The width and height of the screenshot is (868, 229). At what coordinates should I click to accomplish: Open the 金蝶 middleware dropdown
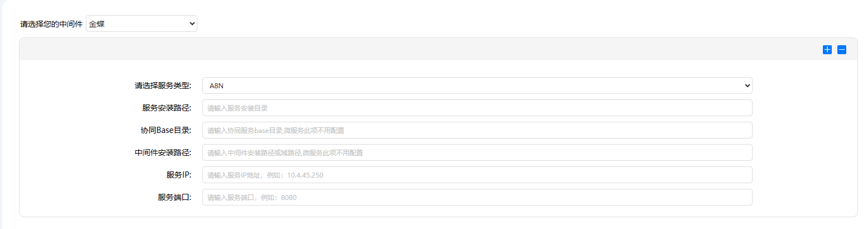pos(141,23)
